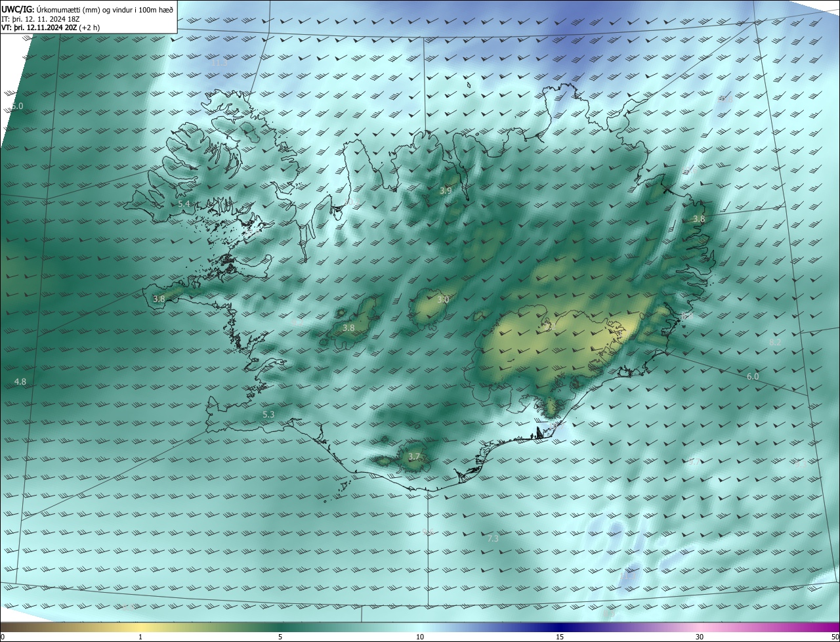The width and height of the screenshot is (840, 642).
Task: Click the 10 tick on the colour scale
Action: [x=420, y=637]
